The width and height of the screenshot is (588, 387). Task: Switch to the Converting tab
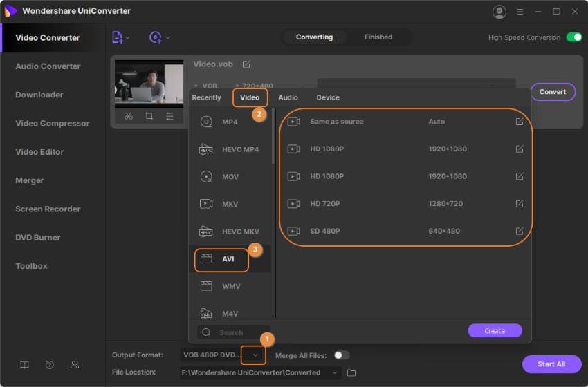314,37
